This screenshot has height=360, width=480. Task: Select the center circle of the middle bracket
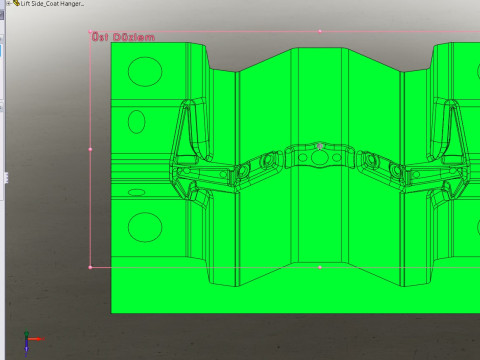point(319,158)
